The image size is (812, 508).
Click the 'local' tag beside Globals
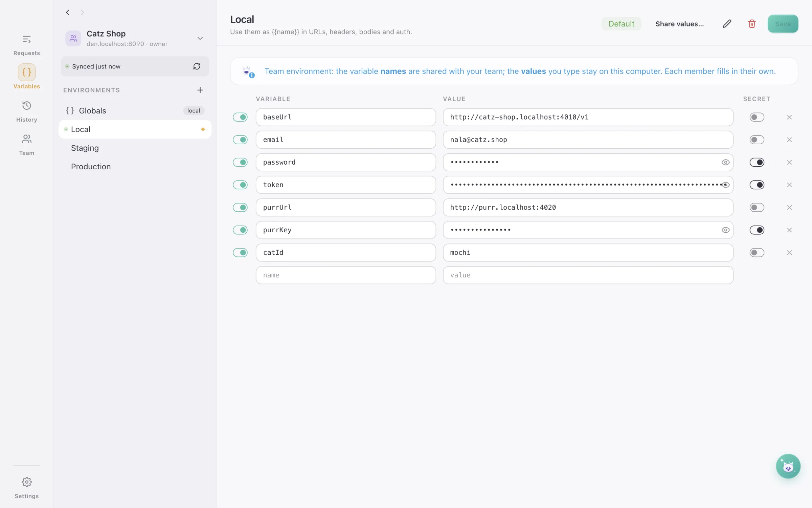(x=194, y=111)
